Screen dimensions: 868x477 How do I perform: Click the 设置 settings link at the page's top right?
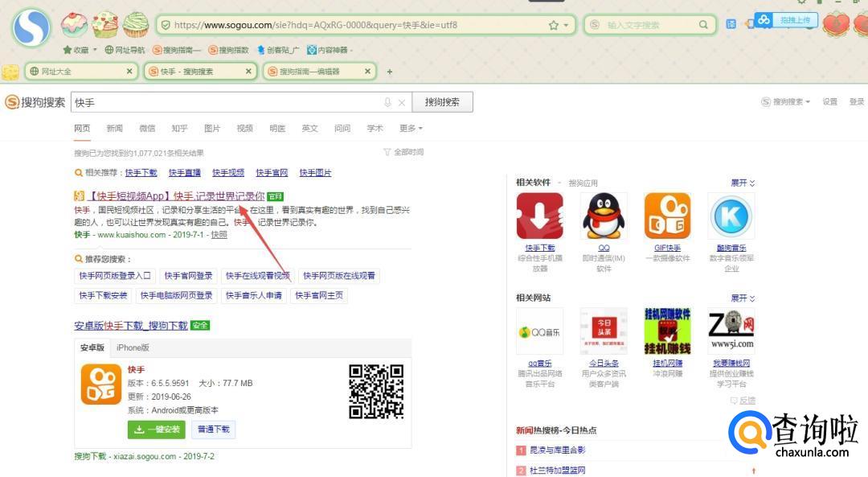(x=829, y=101)
